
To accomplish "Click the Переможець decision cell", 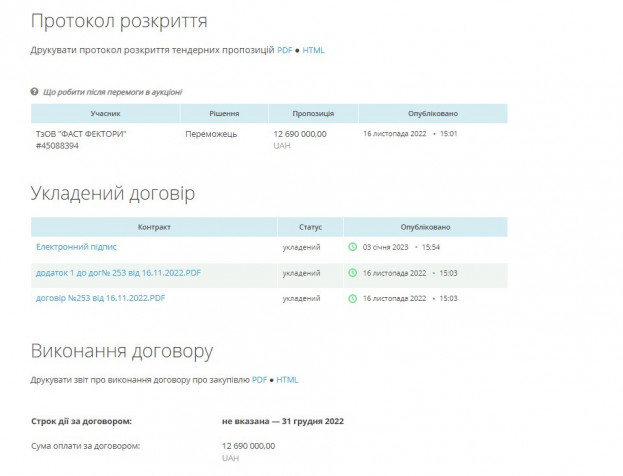I will click(211, 134).
